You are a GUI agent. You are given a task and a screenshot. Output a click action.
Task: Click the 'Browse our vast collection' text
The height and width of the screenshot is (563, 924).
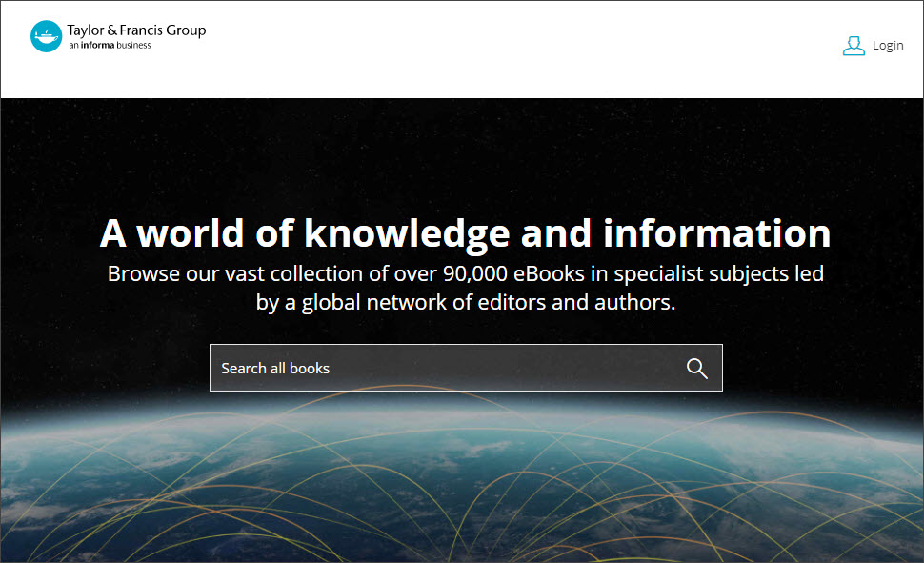click(x=466, y=288)
